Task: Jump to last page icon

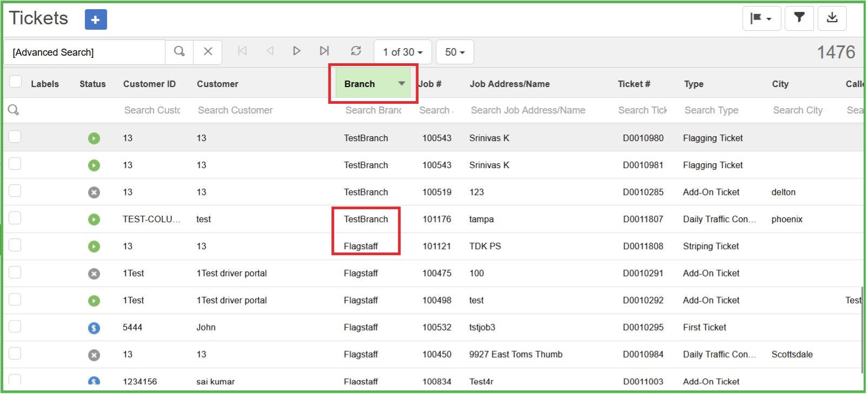Action: [324, 51]
